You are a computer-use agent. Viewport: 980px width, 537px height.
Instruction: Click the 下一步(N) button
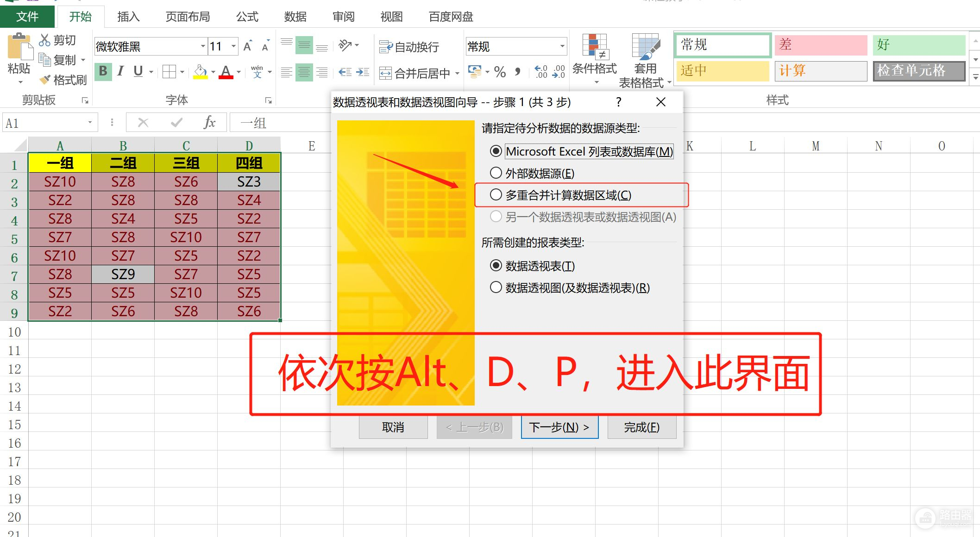click(x=559, y=427)
